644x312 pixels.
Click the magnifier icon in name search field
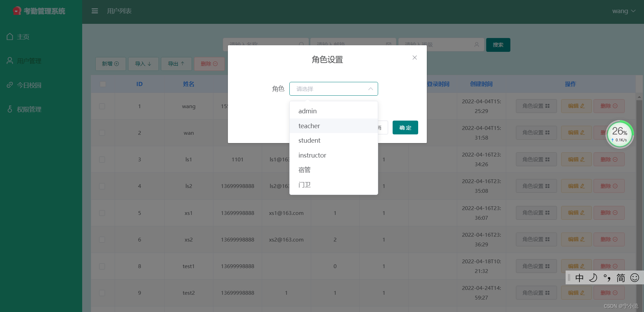[x=301, y=45]
